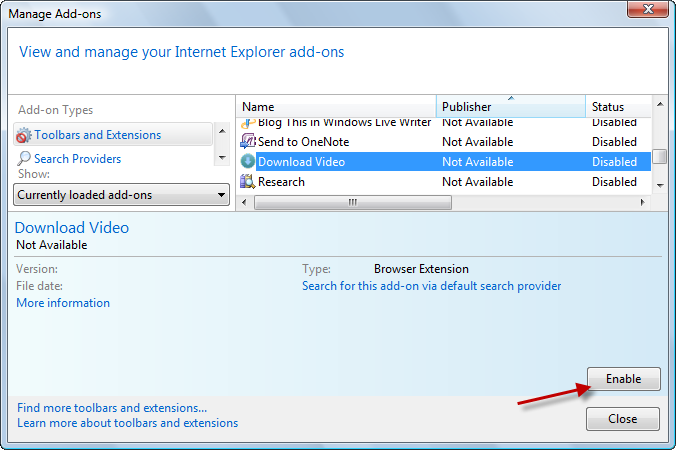Click the Browser Extension type value
The image size is (676, 450).
coord(421,269)
